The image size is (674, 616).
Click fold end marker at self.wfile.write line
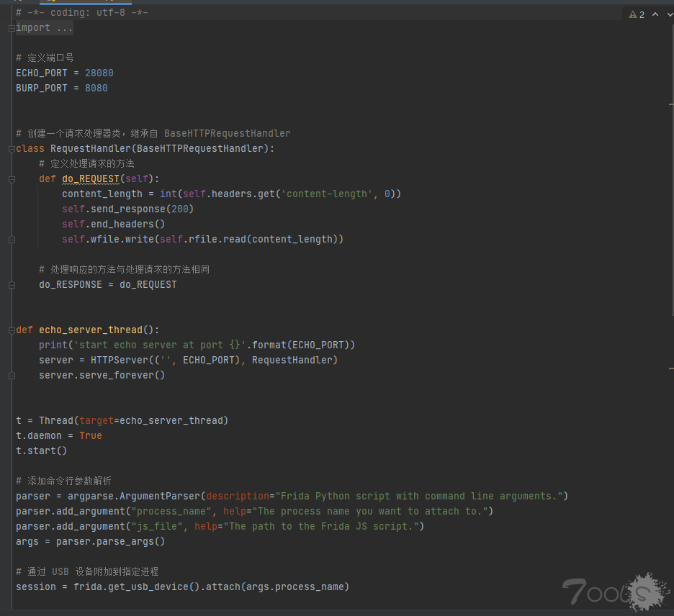[12, 240]
